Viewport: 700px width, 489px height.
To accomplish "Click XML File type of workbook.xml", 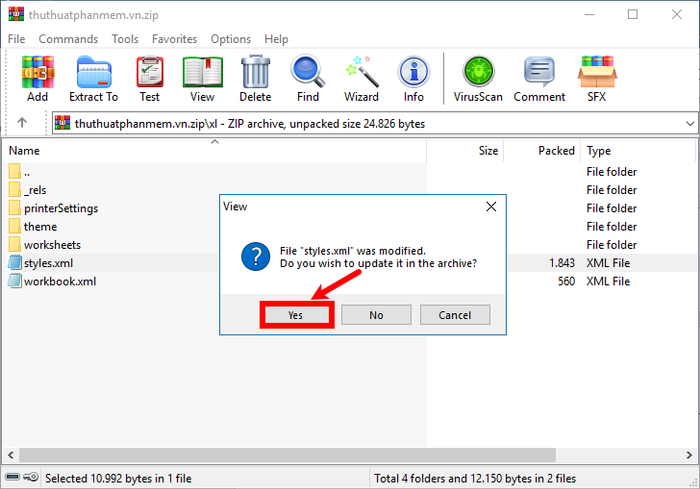I will [x=608, y=281].
